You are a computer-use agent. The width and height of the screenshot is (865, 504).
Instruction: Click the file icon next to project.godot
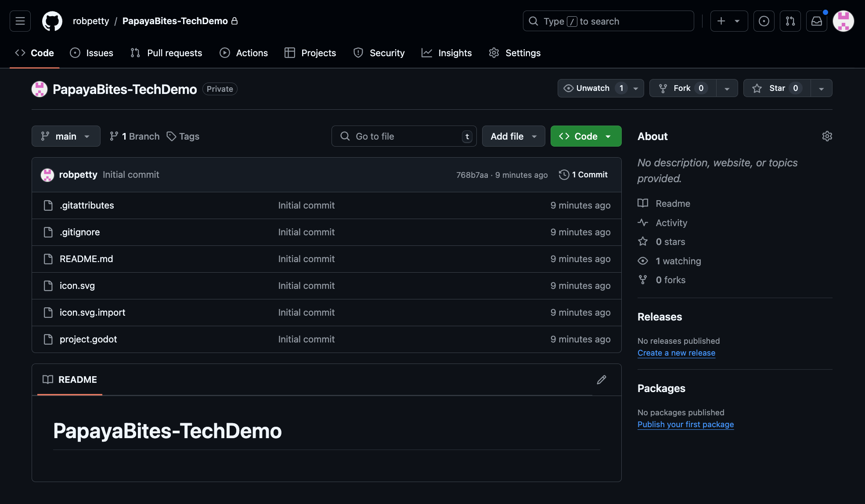(48, 339)
